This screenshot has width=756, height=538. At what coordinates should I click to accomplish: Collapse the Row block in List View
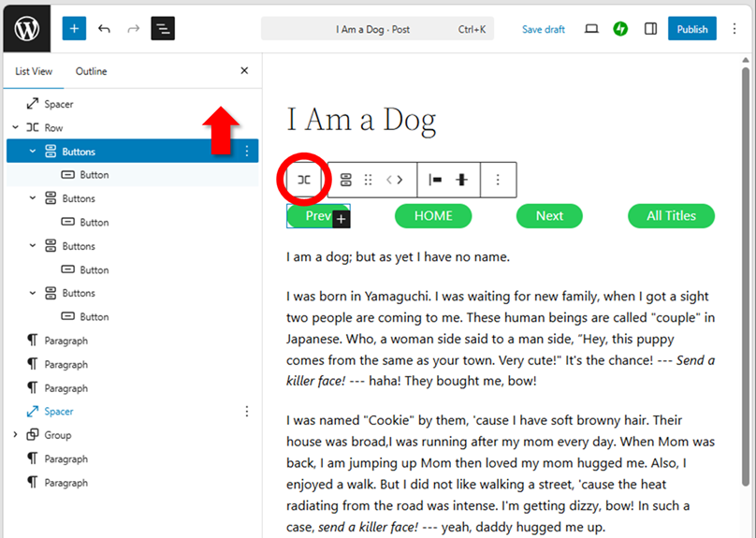(15, 128)
